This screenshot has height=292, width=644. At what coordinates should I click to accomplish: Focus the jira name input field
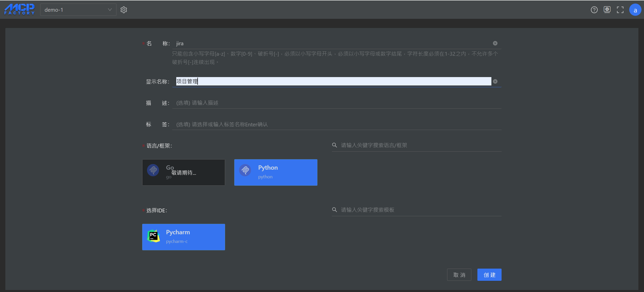(331, 43)
